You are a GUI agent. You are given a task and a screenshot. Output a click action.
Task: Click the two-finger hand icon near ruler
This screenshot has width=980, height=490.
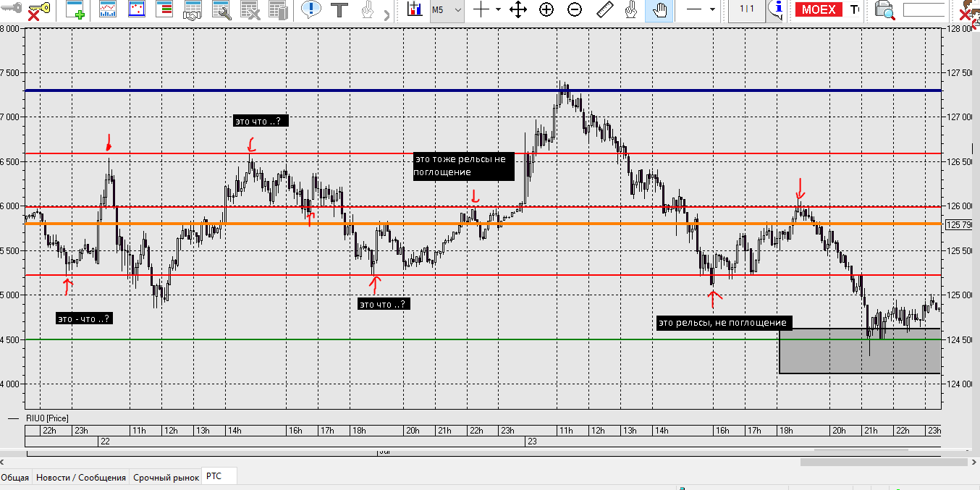(631, 10)
